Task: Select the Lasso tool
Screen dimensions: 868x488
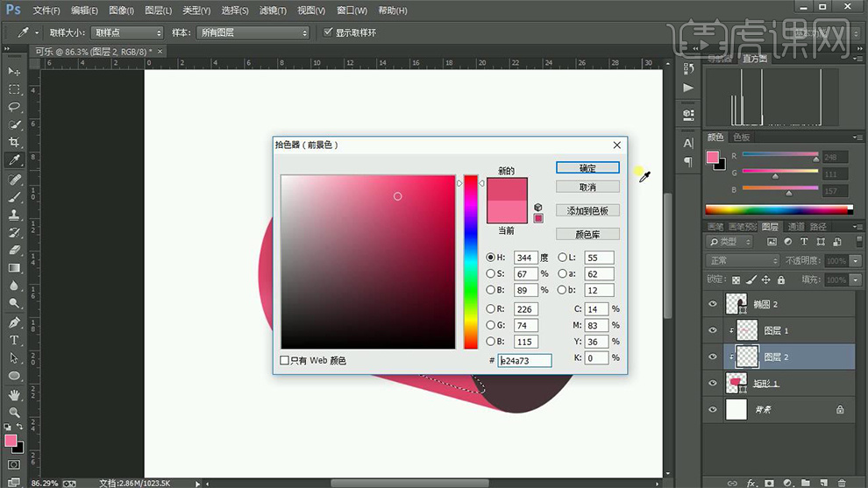Action: tap(14, 107)
